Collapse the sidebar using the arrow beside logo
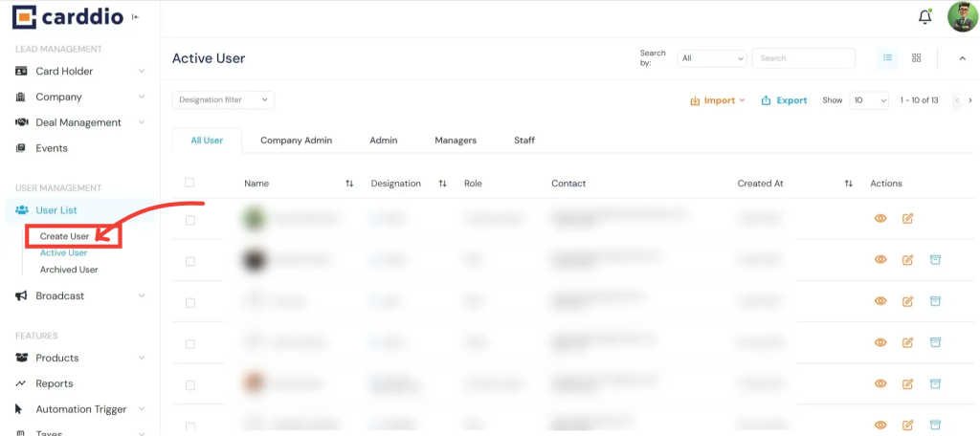 (x=135, y=17)
